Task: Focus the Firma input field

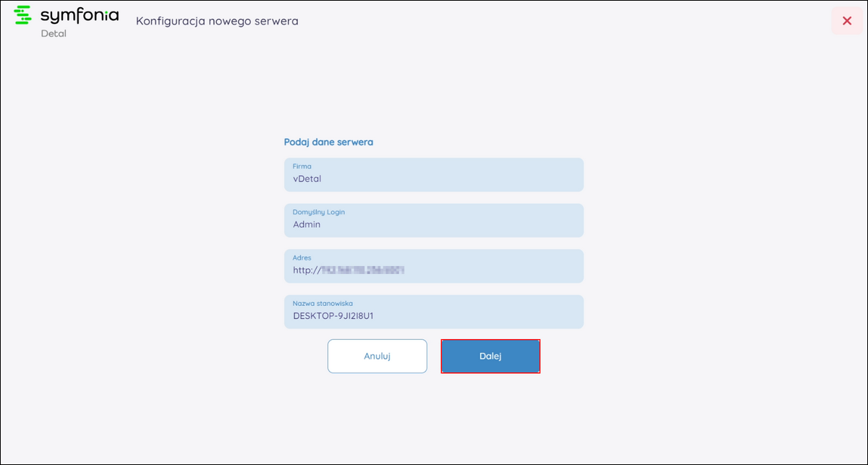Action: point(434,175)
